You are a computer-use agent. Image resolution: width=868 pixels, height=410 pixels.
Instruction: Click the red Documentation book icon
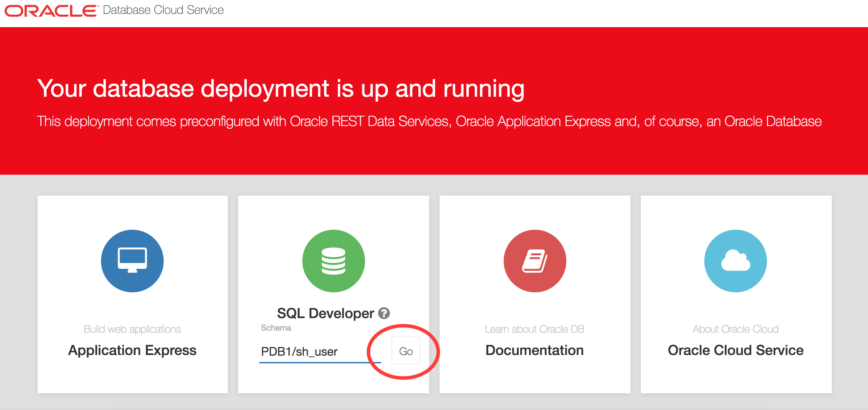click(x=535, y=261)
